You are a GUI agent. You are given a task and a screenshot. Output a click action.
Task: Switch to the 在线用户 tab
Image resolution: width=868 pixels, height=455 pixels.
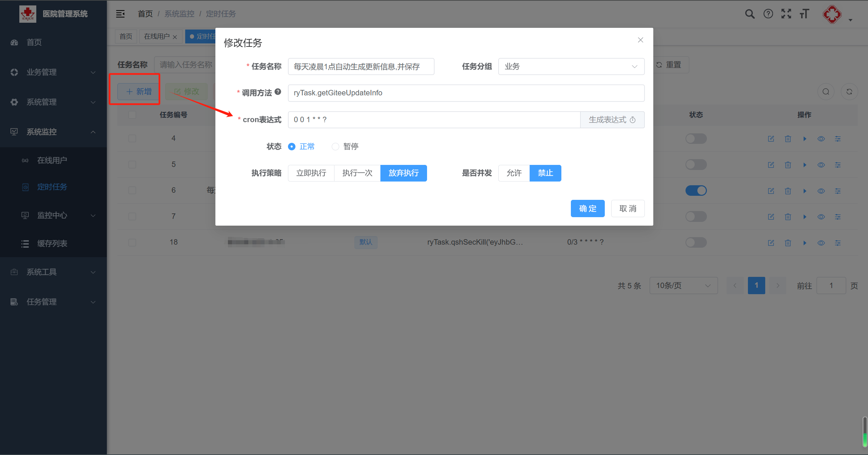tap(156, 36)
